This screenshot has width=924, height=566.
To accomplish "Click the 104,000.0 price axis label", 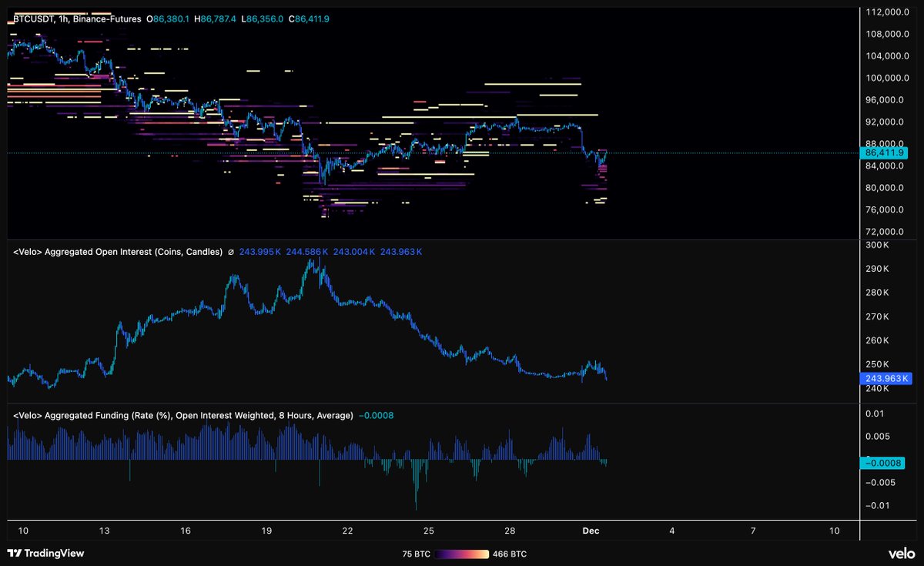I will [888, 56].
